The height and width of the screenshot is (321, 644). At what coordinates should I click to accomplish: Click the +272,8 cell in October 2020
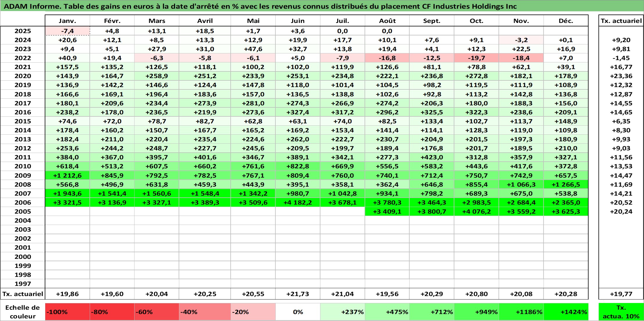point(476,76)
